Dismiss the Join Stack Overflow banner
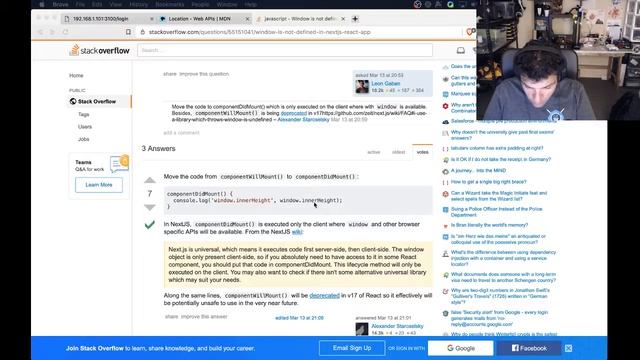 coord(569,348)
